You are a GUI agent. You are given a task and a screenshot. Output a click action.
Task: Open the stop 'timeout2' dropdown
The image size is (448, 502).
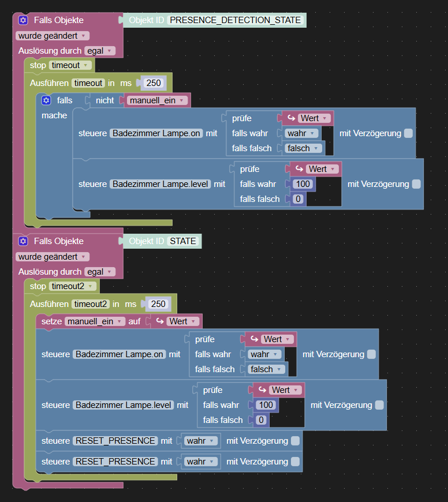click(72, 286)
